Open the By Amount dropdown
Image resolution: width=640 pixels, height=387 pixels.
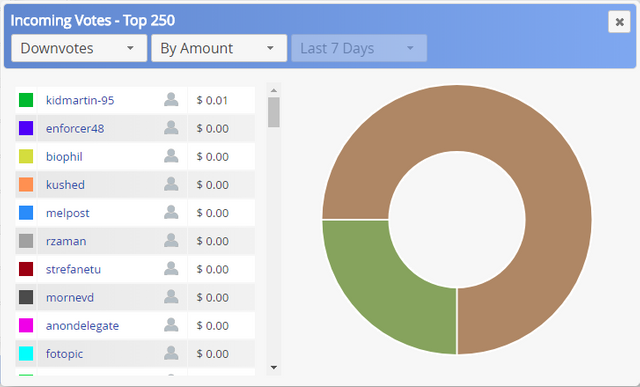tap(219, 48)
